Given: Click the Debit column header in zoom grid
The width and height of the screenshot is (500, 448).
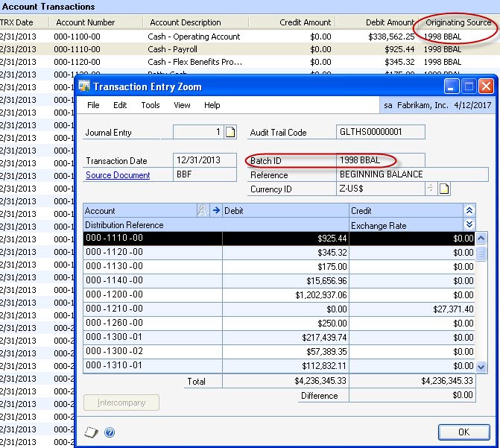Looking at the screenshot, I should tap(285, 211).
